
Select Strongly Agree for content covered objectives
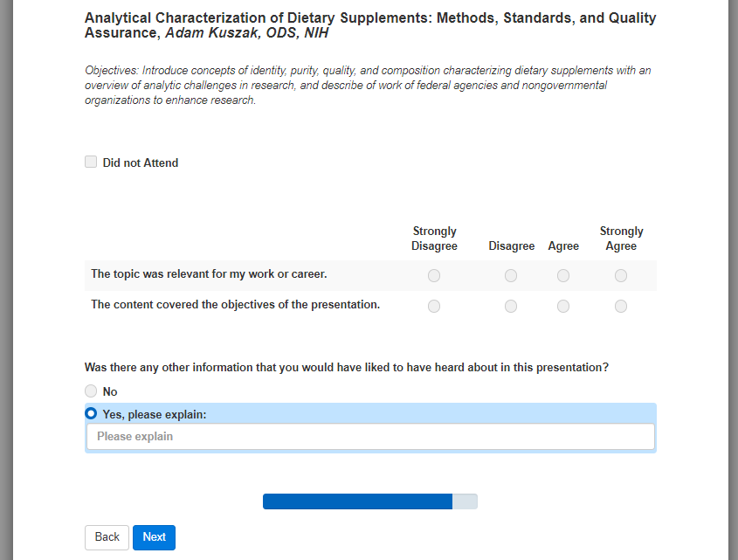click(621, 307)
